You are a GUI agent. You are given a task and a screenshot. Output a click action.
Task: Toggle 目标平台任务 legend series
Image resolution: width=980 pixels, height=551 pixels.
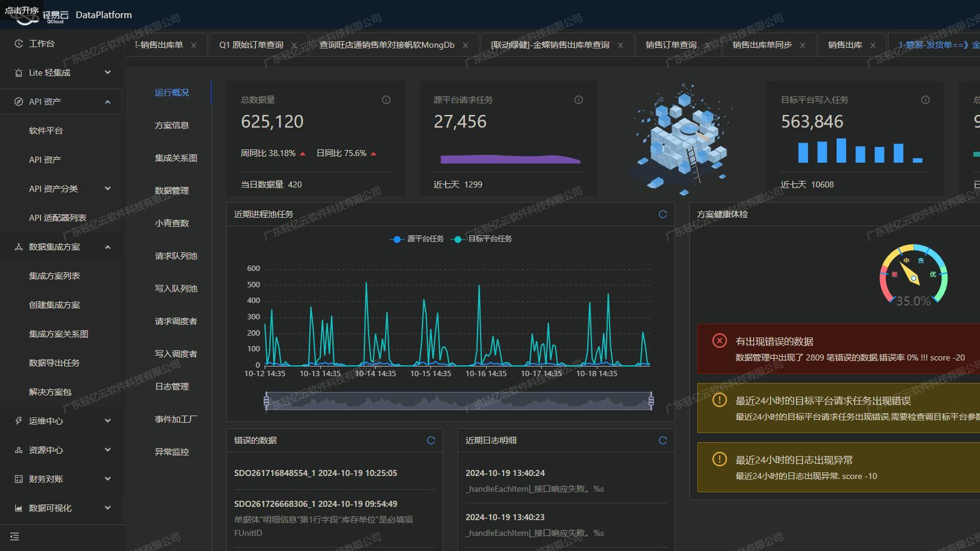point(481,239)
